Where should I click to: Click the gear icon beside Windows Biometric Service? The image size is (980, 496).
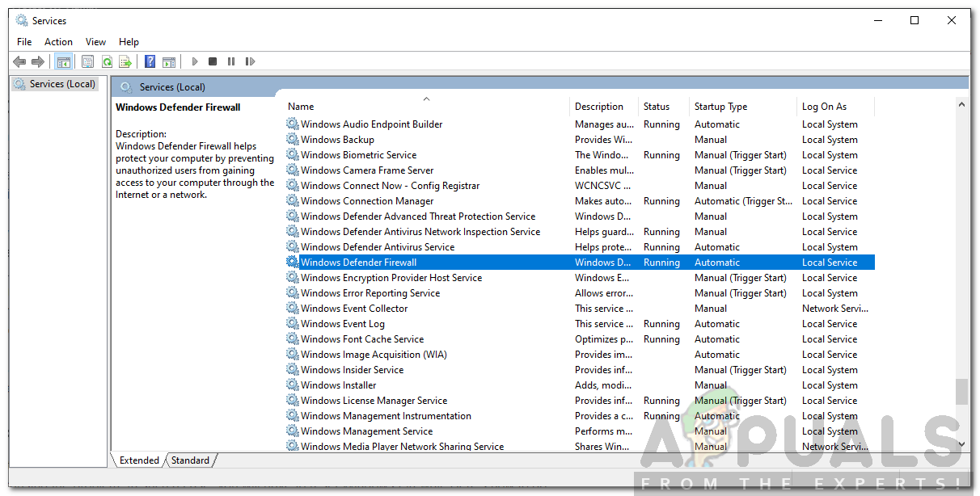(x=293, y=155)
